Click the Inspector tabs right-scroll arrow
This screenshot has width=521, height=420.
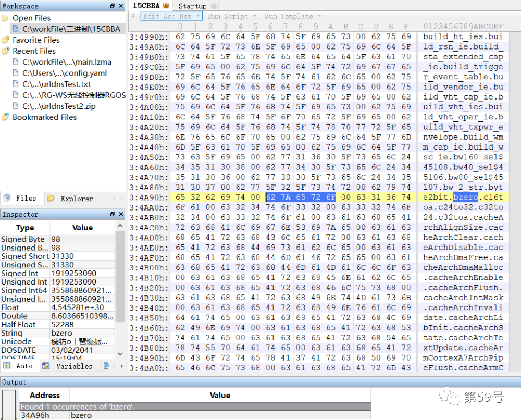click(x=122, y=366)
